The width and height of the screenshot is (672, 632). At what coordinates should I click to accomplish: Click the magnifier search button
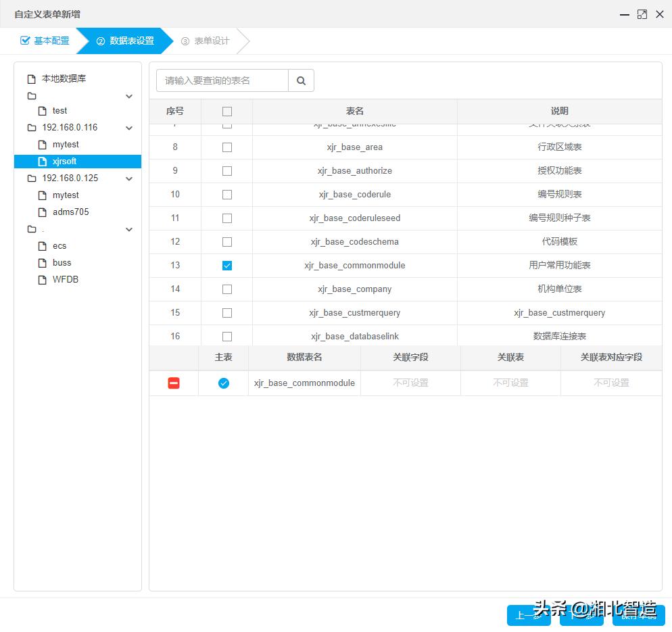click(301, 80)
